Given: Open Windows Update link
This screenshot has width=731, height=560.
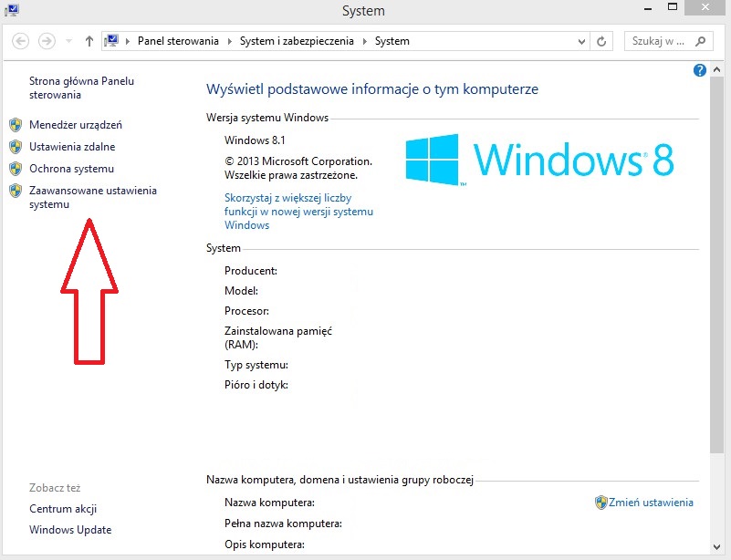Looking at the screenshot, I should pos(70,530).
